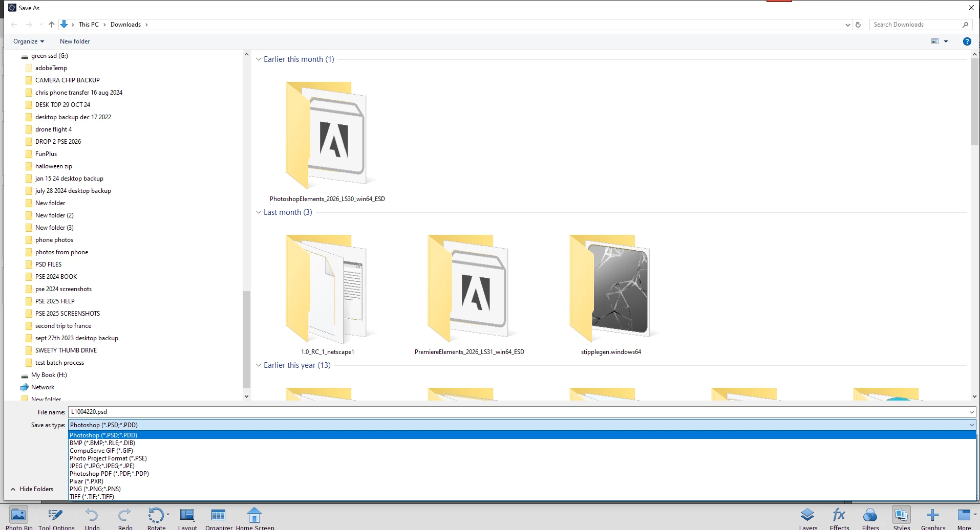Select the My Book (H:) drive

click(49, 375)
